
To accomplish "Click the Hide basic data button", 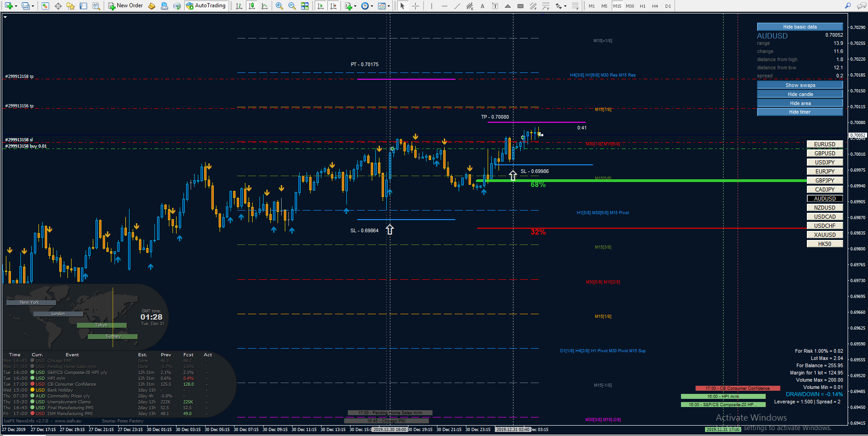I will click(x=800, y=27).
